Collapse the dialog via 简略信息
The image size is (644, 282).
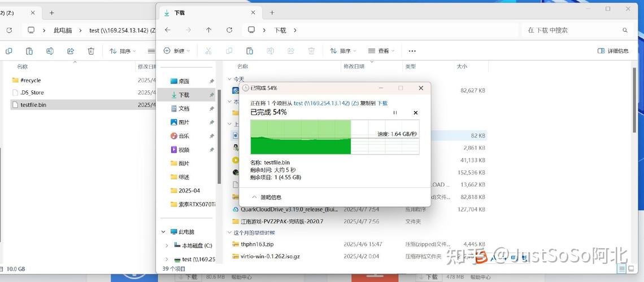267,197
